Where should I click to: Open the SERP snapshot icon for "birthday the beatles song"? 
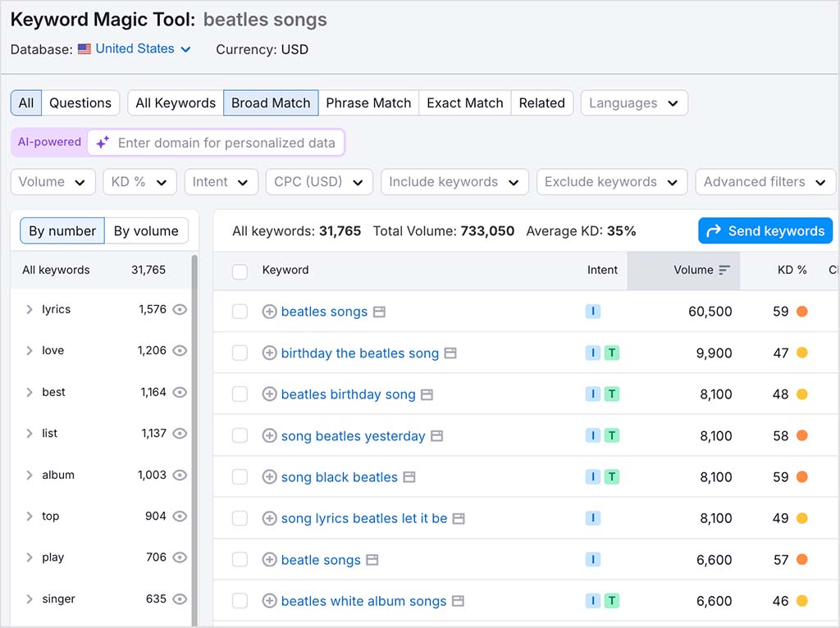point(449,353)
